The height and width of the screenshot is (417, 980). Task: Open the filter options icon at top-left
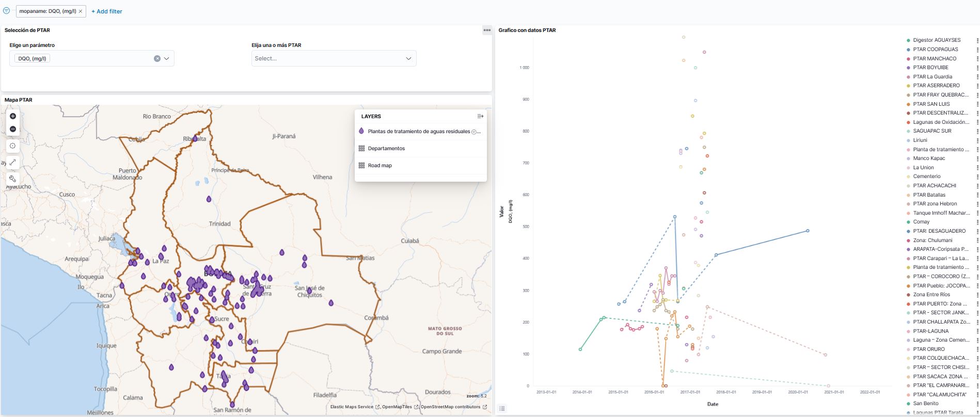[x=7, y=11]
